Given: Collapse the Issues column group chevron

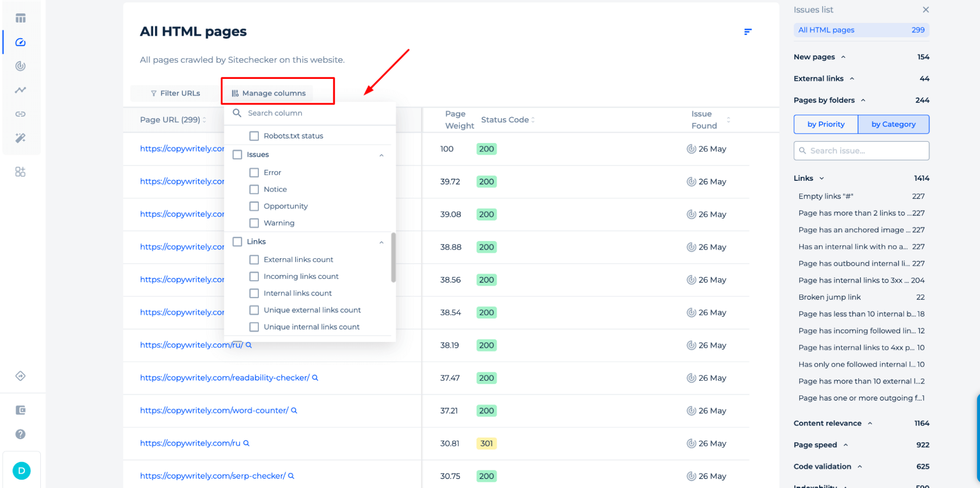Looking at the screenshot, I should coord(381,155).
